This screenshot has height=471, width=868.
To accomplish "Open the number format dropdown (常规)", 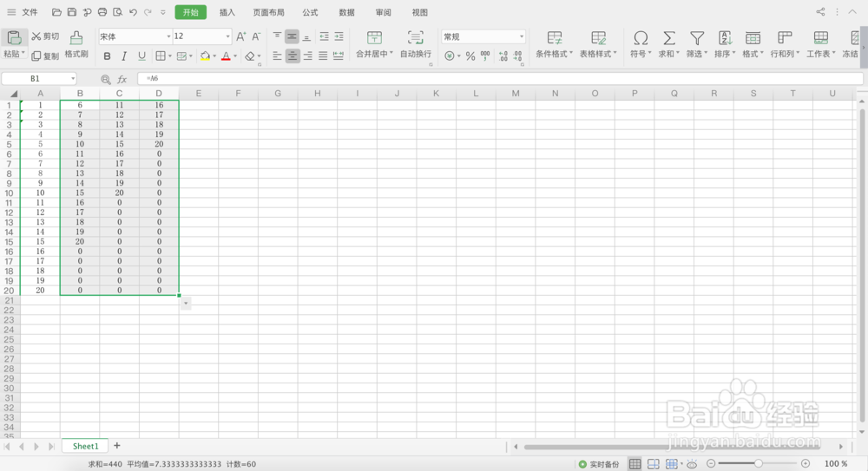I will [522, 36].
